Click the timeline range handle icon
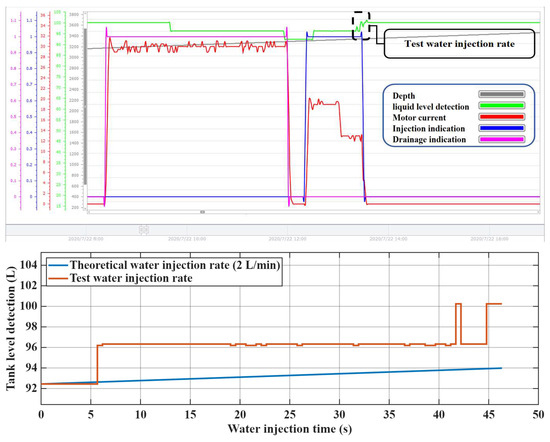Screen dimensions: 550x442 point(144,230)
